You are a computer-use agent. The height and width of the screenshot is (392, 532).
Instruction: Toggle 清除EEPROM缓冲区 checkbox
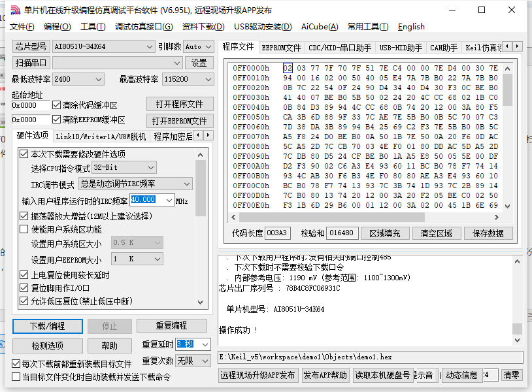click(x=57, y=120)
